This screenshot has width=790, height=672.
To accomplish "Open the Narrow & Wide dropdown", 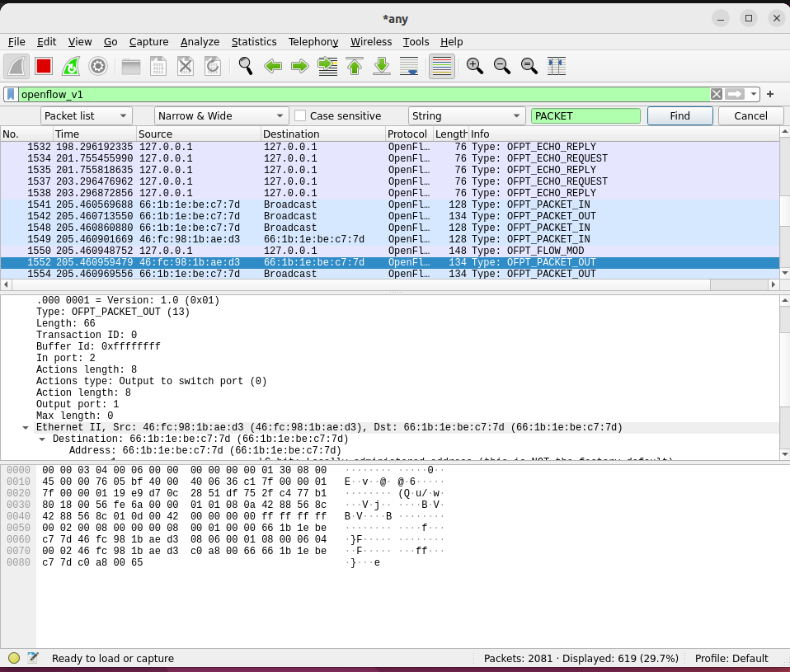I will click(221, 116).
